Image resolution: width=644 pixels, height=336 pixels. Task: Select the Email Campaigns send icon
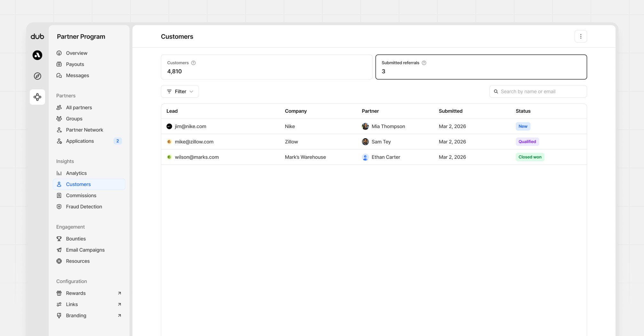59,250
